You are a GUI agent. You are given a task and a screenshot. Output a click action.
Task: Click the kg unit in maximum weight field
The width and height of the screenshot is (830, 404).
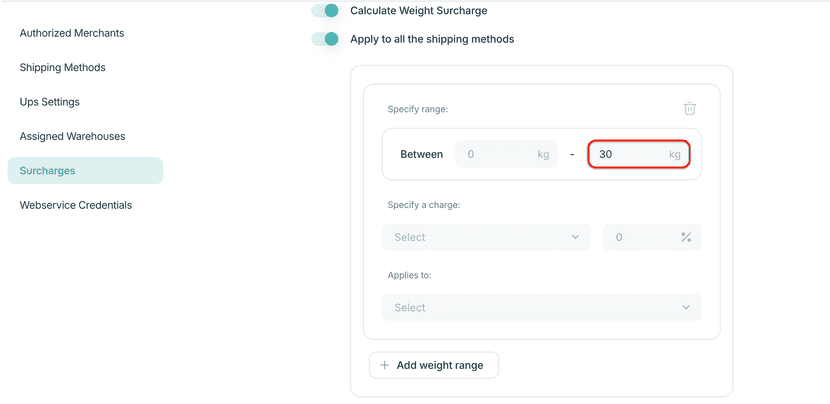click(x=675, y=155)
